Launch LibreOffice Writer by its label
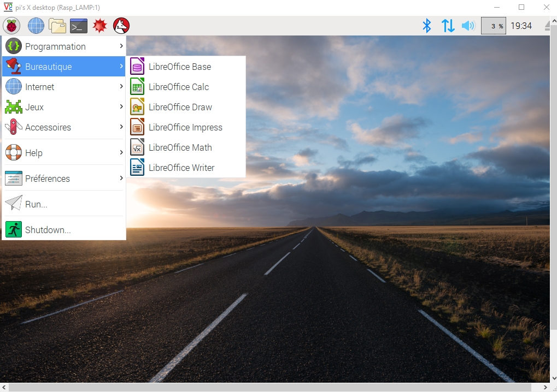Screen dimensions: 557x392 click(x=181, y=168)
